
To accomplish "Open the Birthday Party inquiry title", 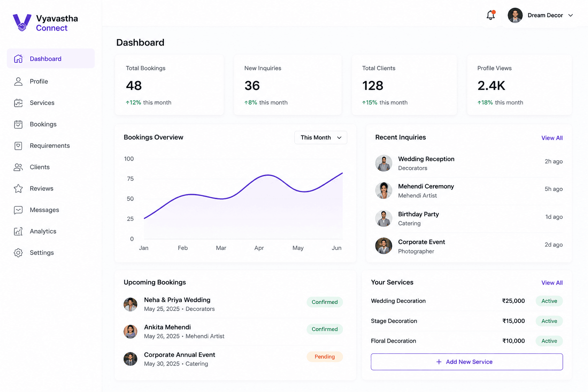I will [x=418, y=214].
